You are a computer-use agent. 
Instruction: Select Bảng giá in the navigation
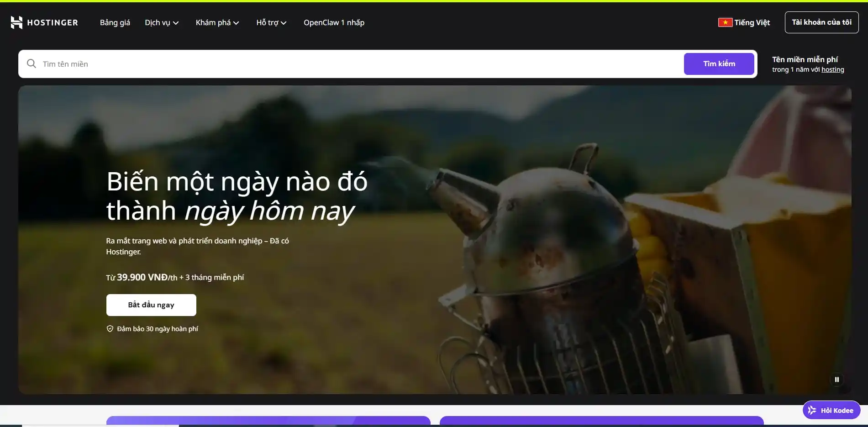coord(115,22)
